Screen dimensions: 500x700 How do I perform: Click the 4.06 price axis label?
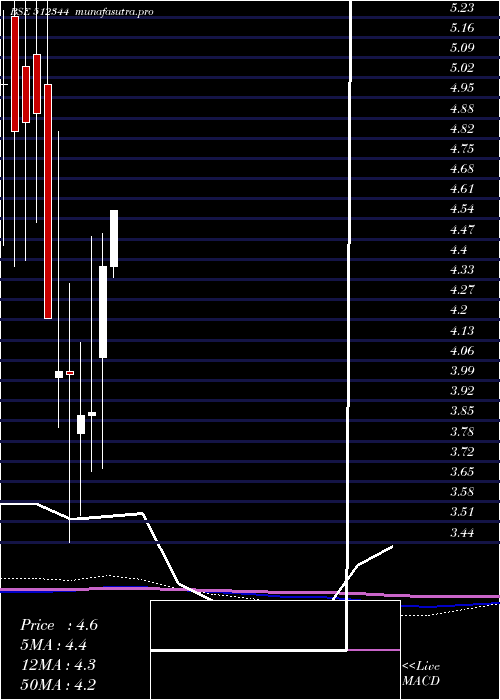[x=462, y=350]
